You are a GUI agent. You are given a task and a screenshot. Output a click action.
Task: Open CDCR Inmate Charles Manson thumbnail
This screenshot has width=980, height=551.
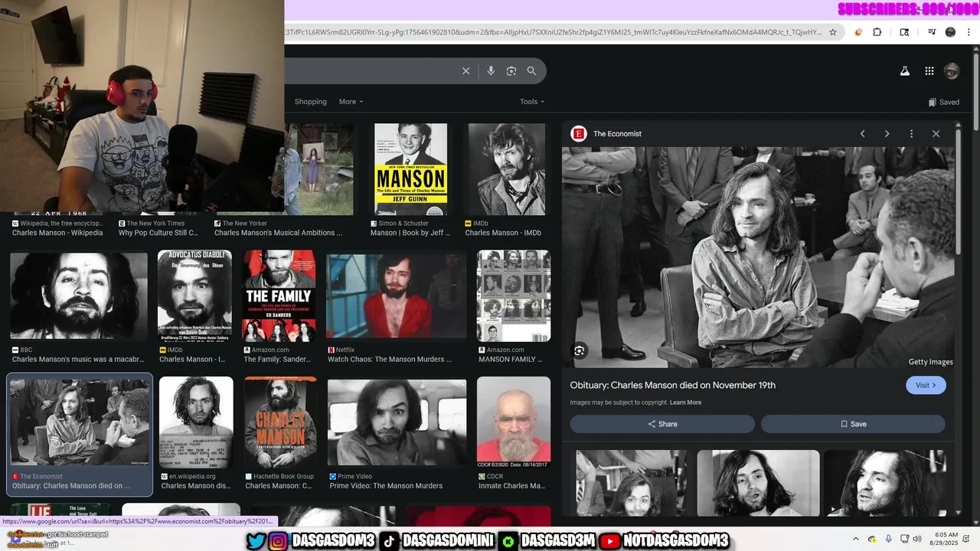(514, 422)
